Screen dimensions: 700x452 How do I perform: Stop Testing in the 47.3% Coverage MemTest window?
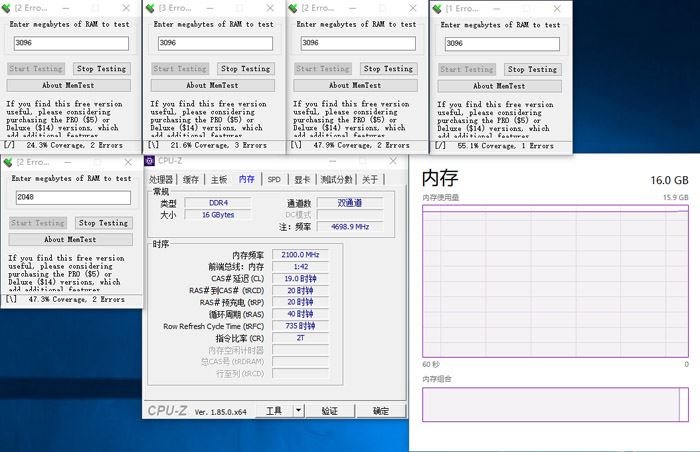104,222
